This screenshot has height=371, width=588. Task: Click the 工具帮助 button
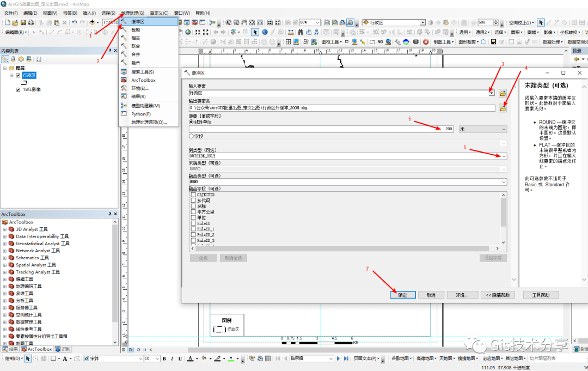point(541,295)
